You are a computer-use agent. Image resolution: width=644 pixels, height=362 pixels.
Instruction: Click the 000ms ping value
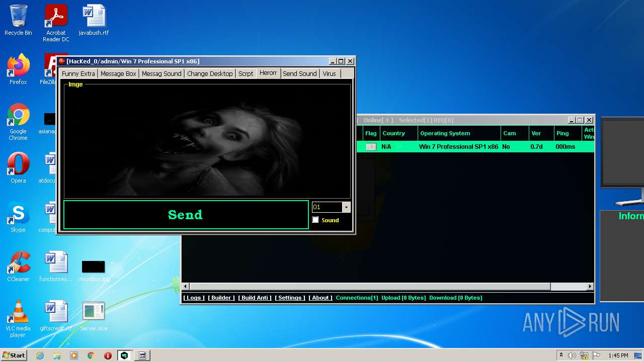click(566, 147)
